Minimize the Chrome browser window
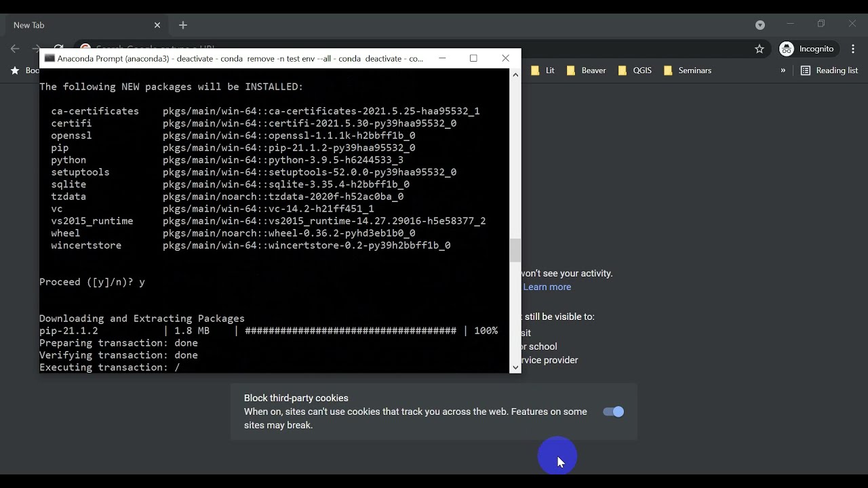The image size is (868, 488). (x=790, y=24)
